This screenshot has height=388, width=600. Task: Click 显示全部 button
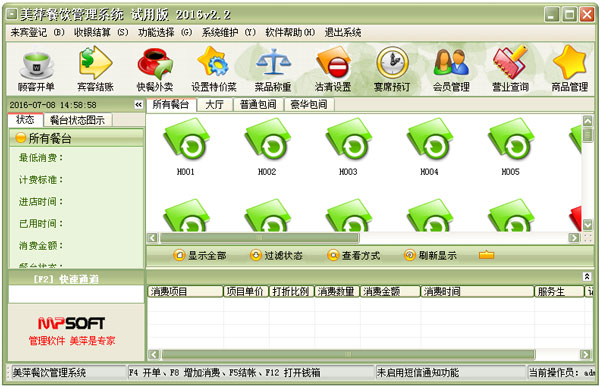[x=199, y=255]
